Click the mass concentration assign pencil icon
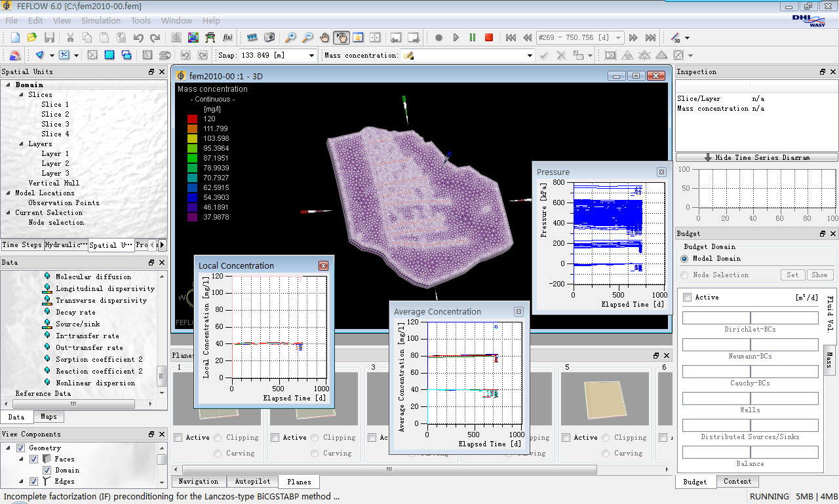The image size is (839, 504). coord(408,56)
